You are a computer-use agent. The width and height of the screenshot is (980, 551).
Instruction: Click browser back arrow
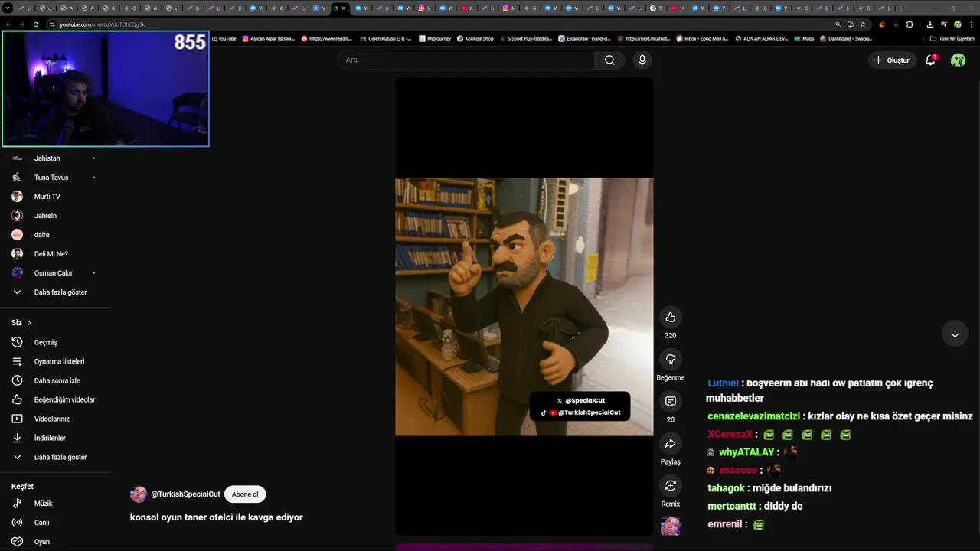[8, 24]
